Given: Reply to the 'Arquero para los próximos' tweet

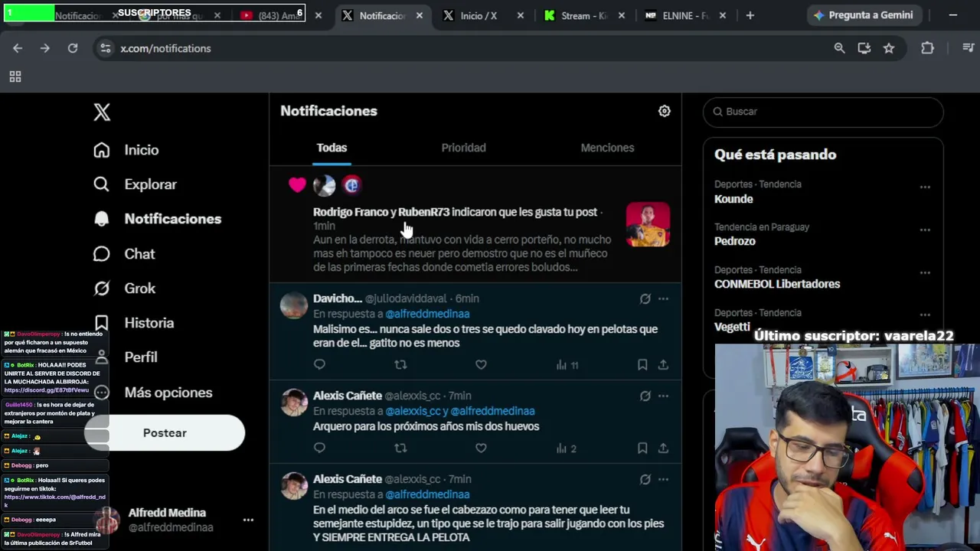Looking at the screenshot, I should pos(319,448).
